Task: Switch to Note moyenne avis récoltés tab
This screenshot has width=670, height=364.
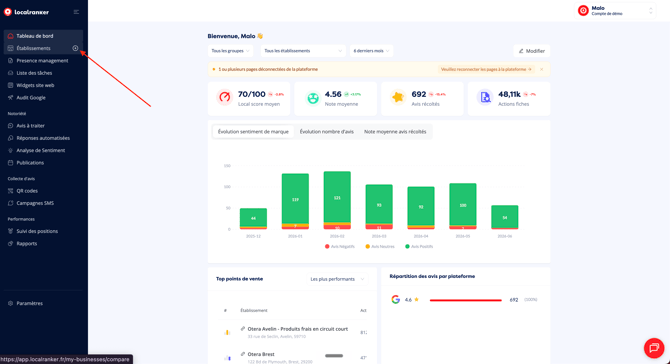Action: coord(395,132)
